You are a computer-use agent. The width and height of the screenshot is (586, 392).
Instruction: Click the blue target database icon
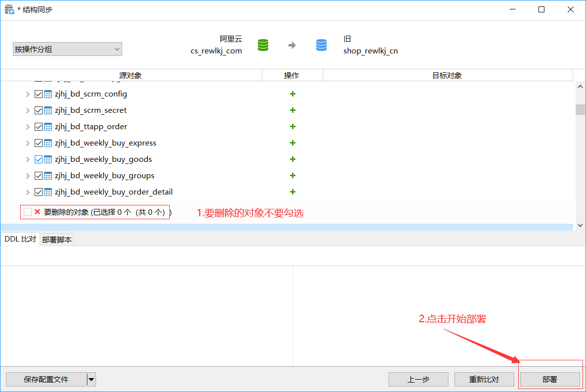[x=321, y=45]
